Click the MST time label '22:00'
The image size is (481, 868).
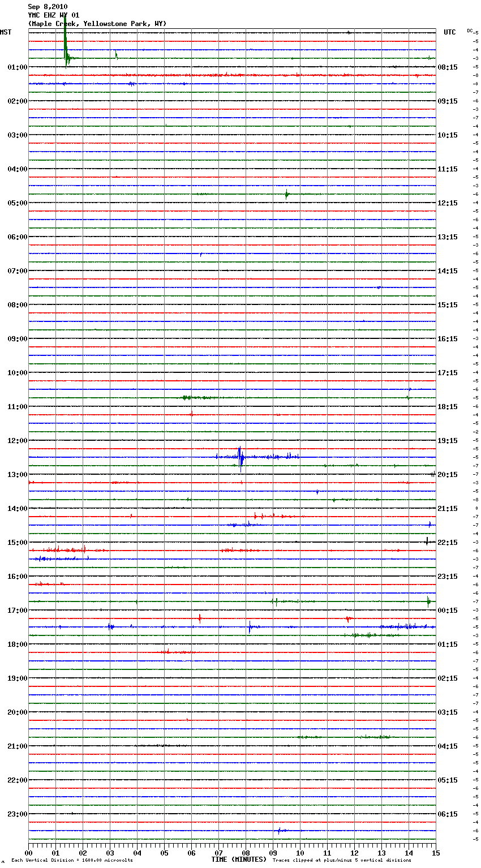(x=18, y=780)
